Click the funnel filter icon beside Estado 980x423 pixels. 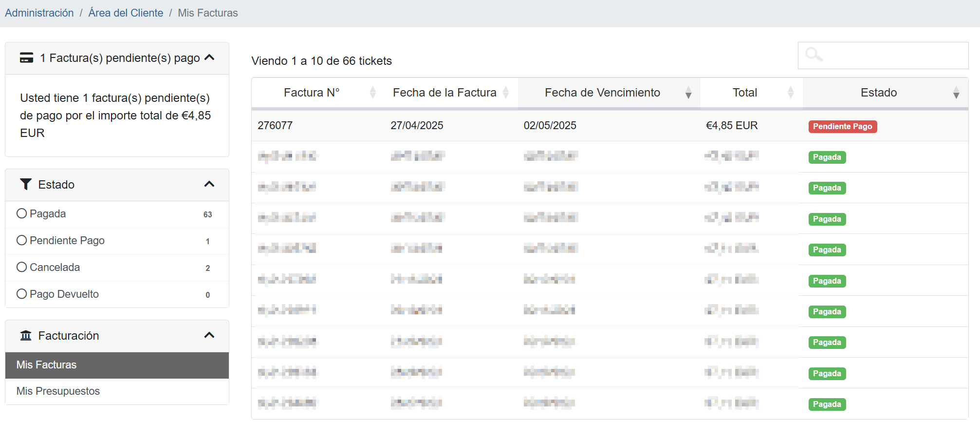26,184
